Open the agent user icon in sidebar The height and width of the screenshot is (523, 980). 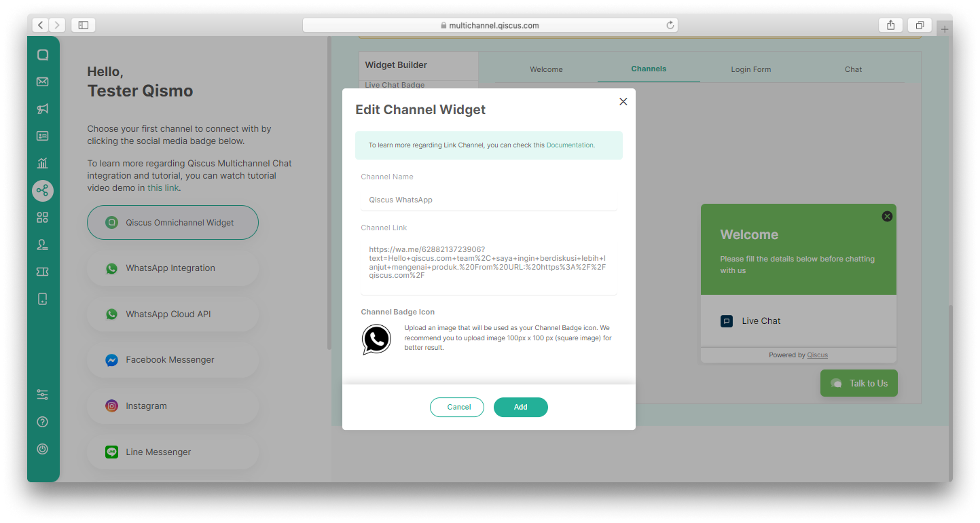tap(42, 245)
